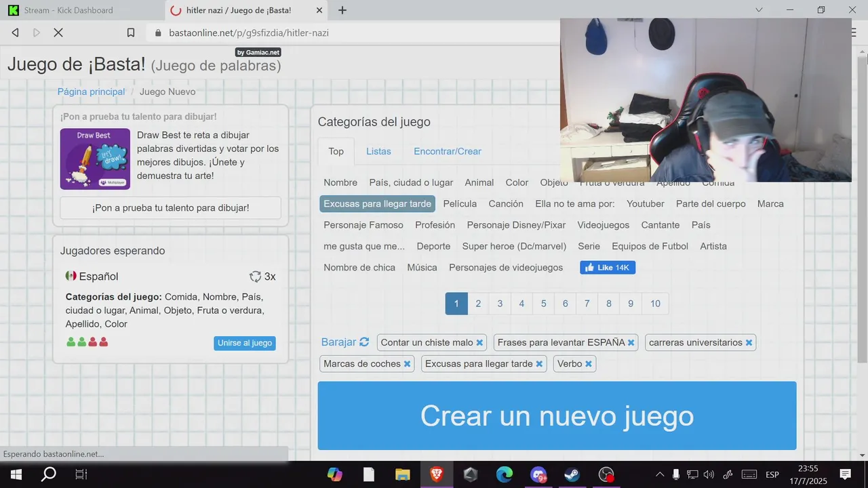Toggle the 'Equipos de Futbol' category
This screenshot has height=488, width=868.
coord(650,247)
